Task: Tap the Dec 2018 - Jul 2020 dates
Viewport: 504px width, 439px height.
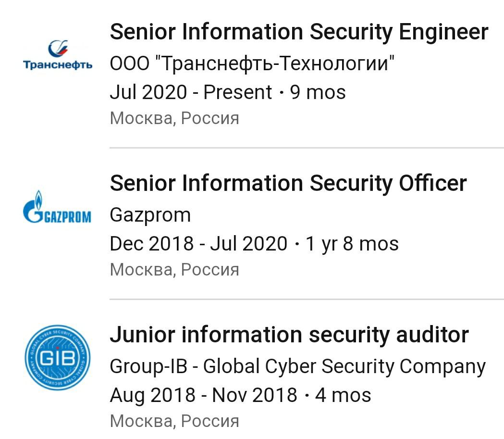Action: point(198,244)
